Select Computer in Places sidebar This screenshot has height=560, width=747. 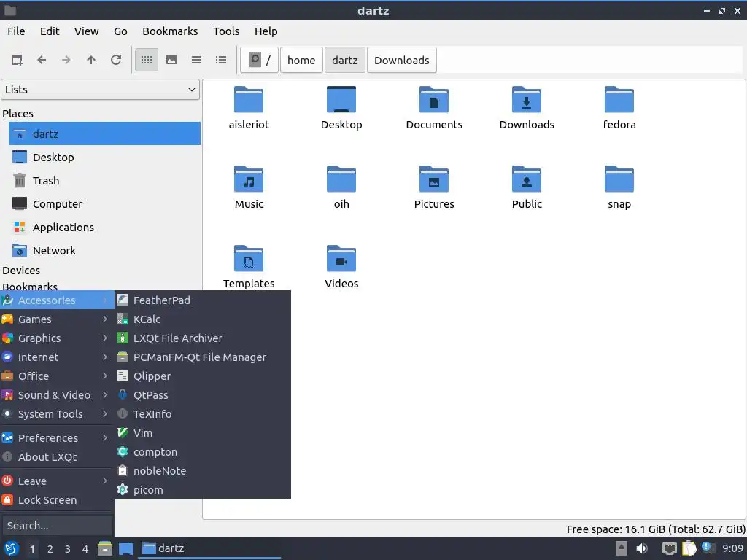click(x=104, y=204)
